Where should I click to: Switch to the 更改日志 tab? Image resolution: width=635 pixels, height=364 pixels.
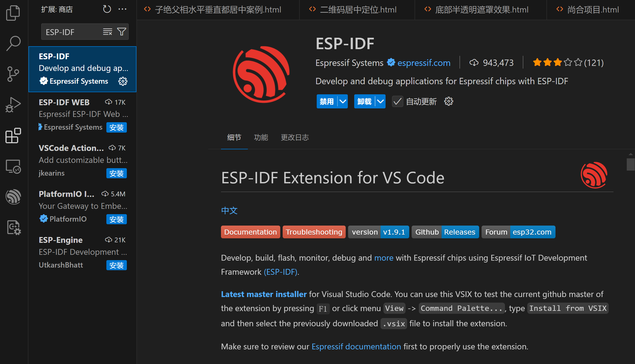pyautogui.click(x=295, y=137)
